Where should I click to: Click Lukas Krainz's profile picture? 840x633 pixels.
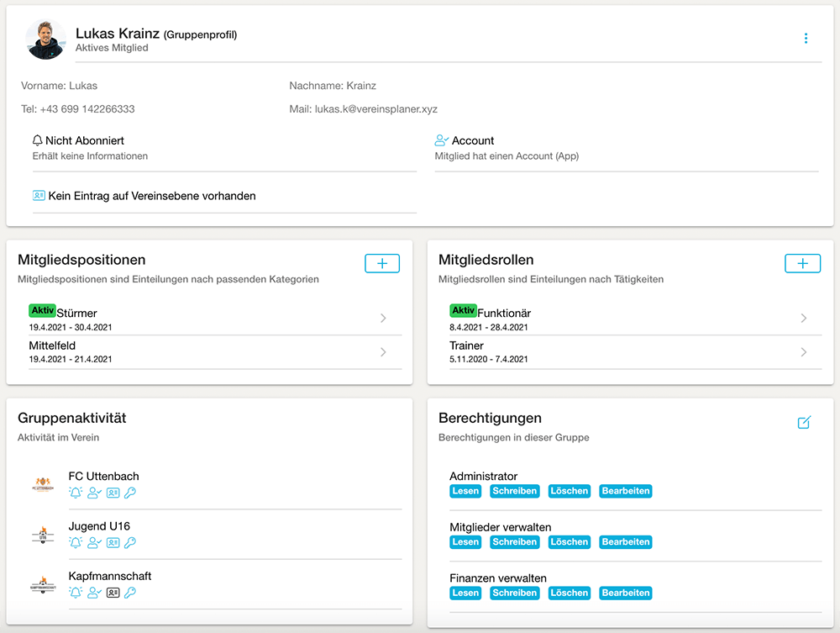click(45, 39)
